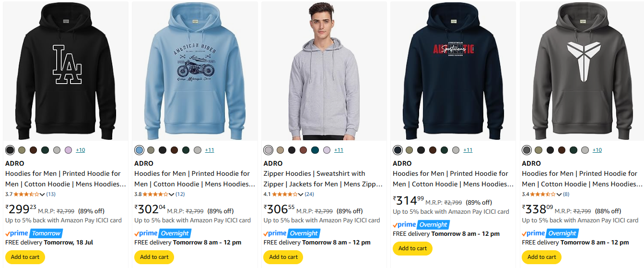Expand the rating chevron beside 3.7 stars

pyautogui.click(x=43, y=195)
